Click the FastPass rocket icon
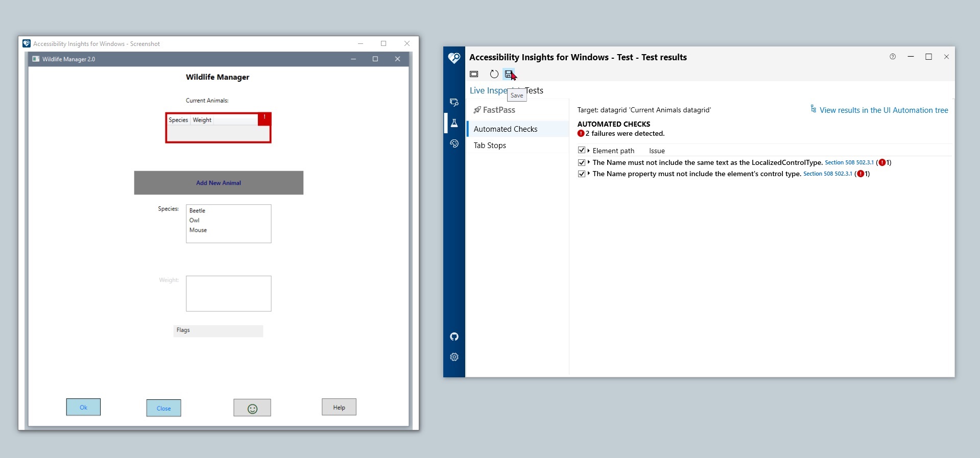 point(477,110)
